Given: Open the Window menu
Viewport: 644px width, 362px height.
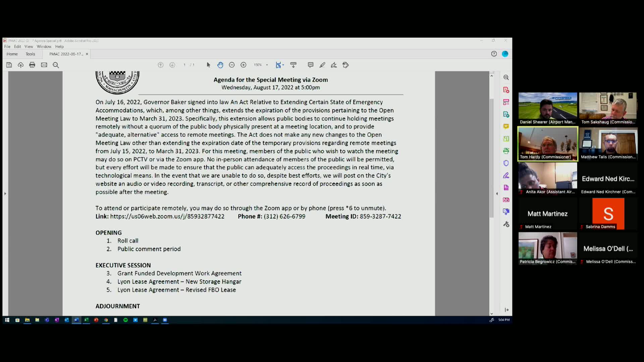Looking at the screenshot, I should click(x=44, y=47).
